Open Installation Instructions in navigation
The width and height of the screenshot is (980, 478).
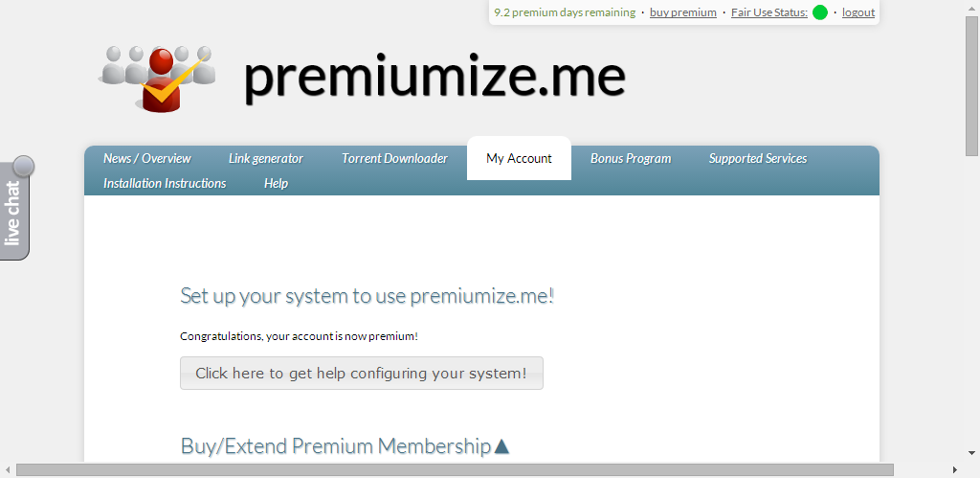165,183
